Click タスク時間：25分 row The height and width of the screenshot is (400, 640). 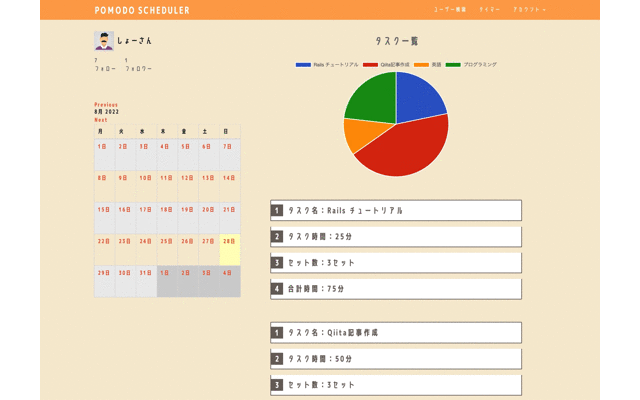pyautogui.click(x=396, y=237)
